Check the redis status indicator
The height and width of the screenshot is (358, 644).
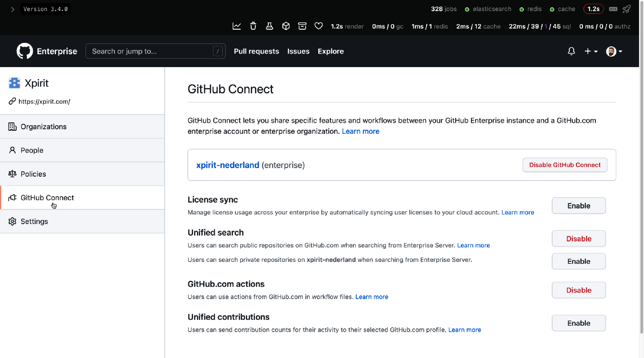coord(530,9)
